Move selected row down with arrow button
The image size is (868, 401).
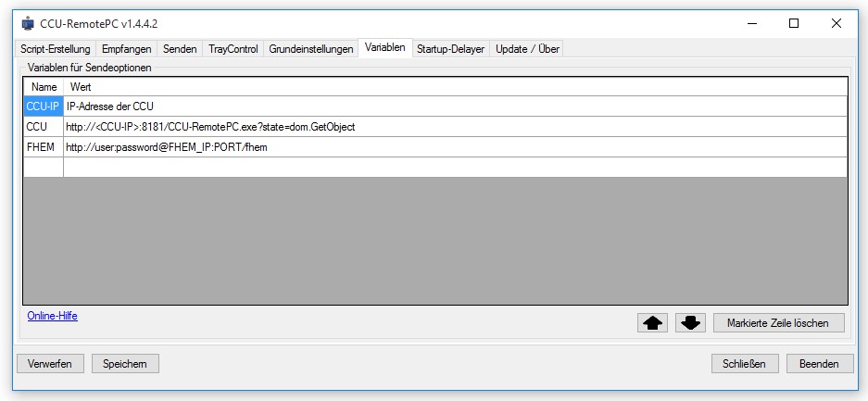690,323
